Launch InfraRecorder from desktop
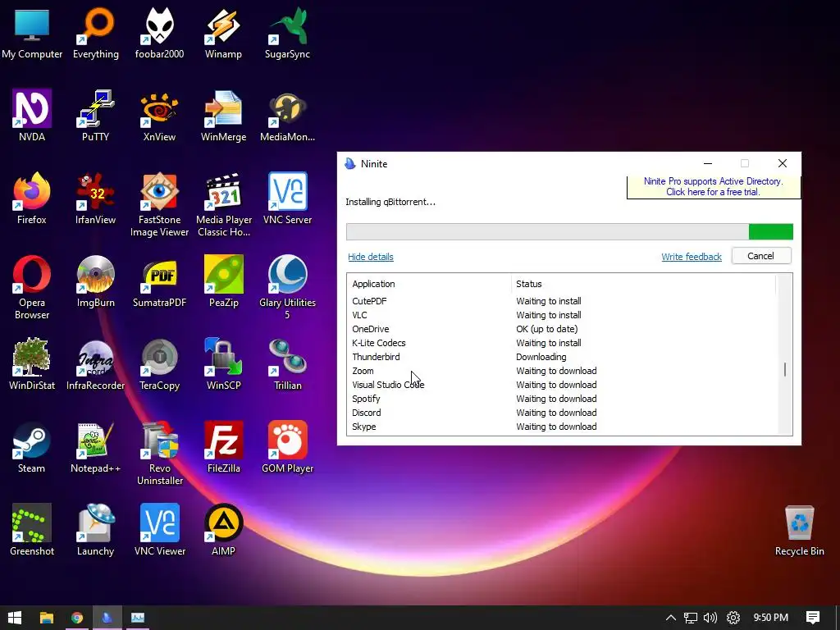Viewport: 840px width, 630px height. pyautogui.click(x=95, y=364)
